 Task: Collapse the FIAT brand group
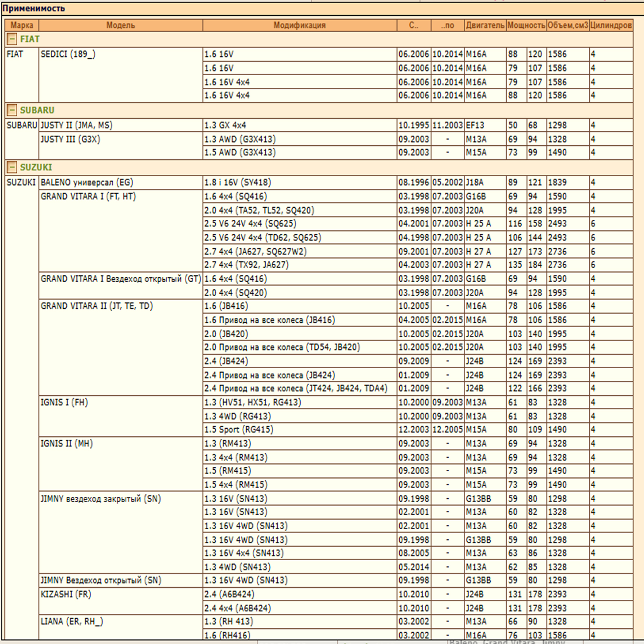point(12,39)
